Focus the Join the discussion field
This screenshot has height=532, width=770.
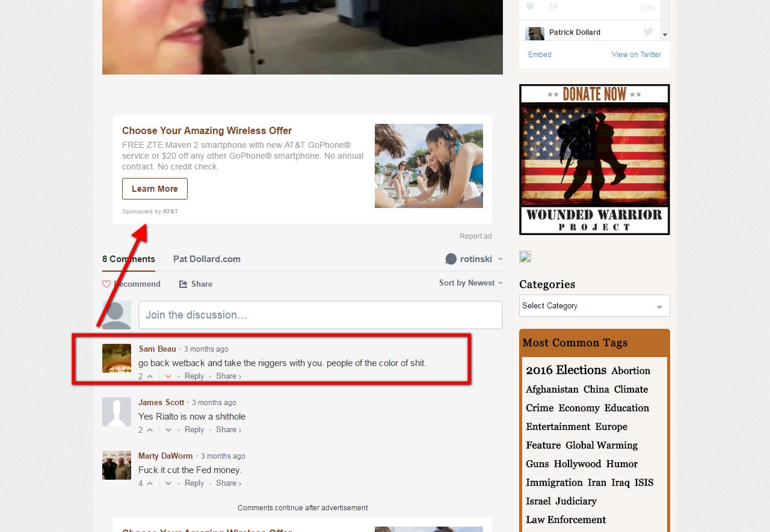pos(321,315)
